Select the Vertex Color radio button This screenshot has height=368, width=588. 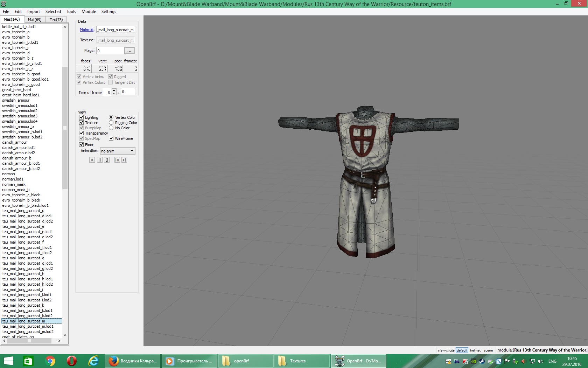(111, 117)
